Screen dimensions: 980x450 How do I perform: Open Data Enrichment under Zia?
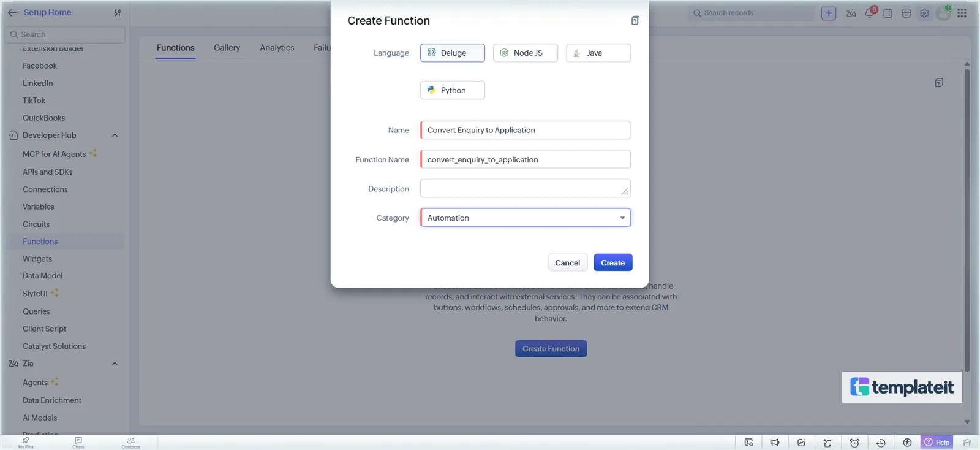click(52, 400)
